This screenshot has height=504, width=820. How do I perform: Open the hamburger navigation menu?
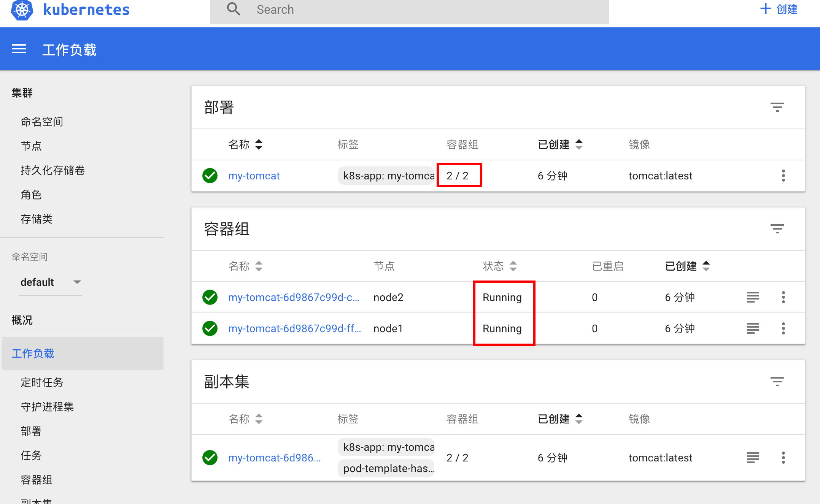pyautogui.click(x=19, y=49)
